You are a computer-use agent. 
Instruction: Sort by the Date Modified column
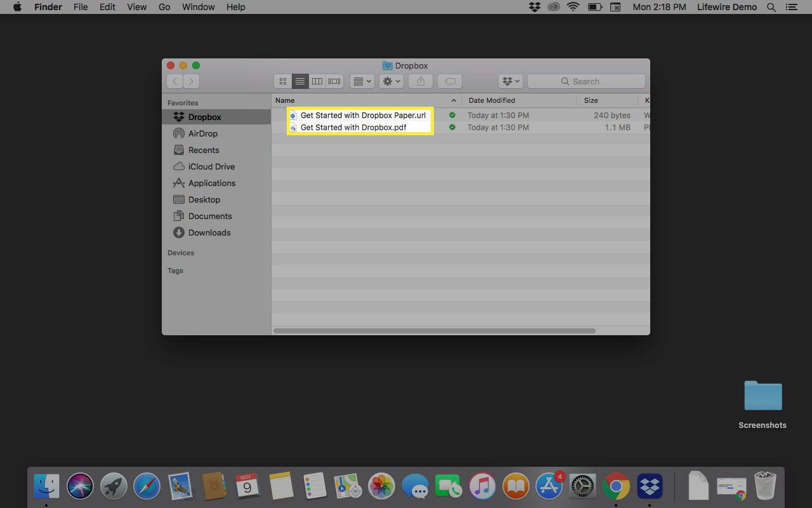click(x=519, y=100)
